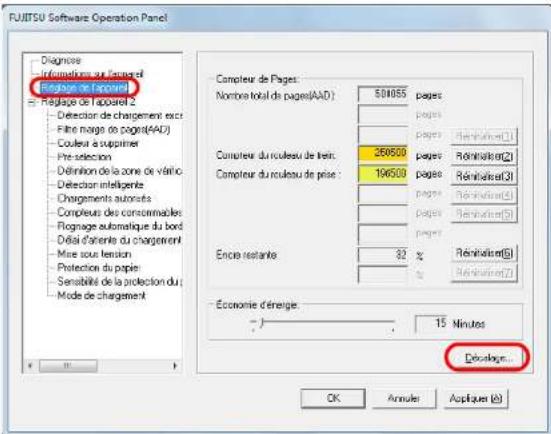
Task: Click the 15 Minutes value field
Action: coord(431,323)
